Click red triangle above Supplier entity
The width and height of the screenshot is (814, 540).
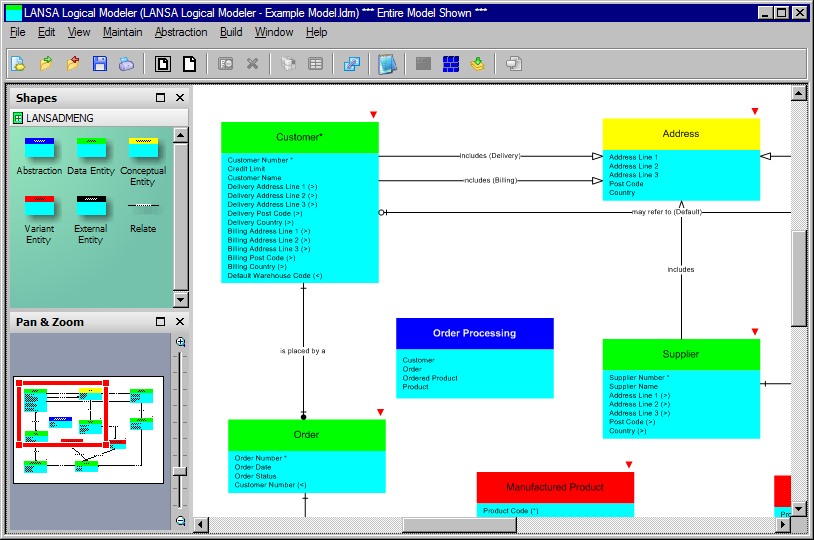(x=755, y=331)
